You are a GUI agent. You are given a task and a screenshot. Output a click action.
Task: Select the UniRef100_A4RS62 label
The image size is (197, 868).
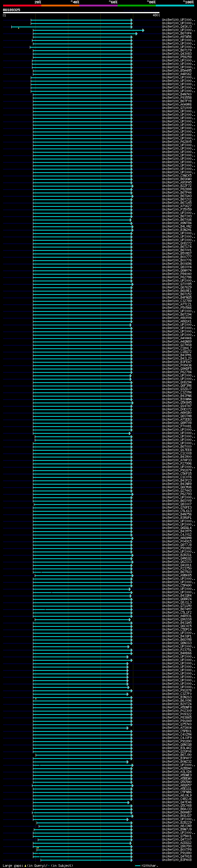177,74
